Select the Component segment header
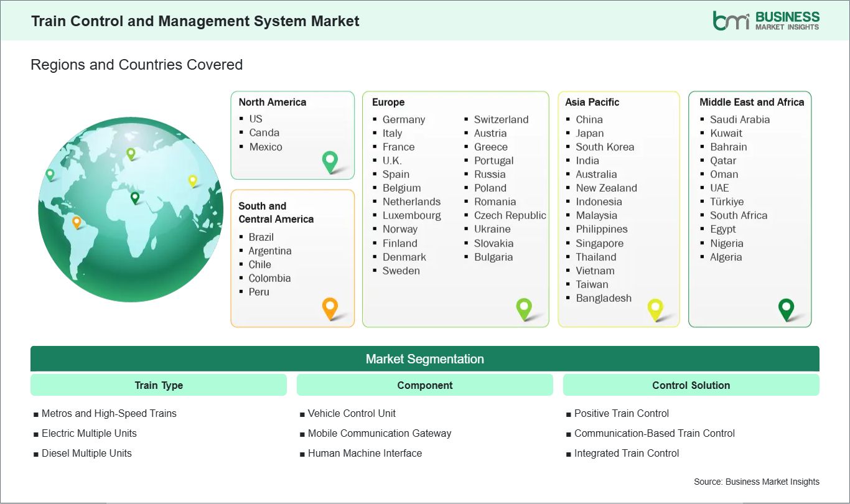Viewport: 850px width, 504px height. click(x=425, y=385)
